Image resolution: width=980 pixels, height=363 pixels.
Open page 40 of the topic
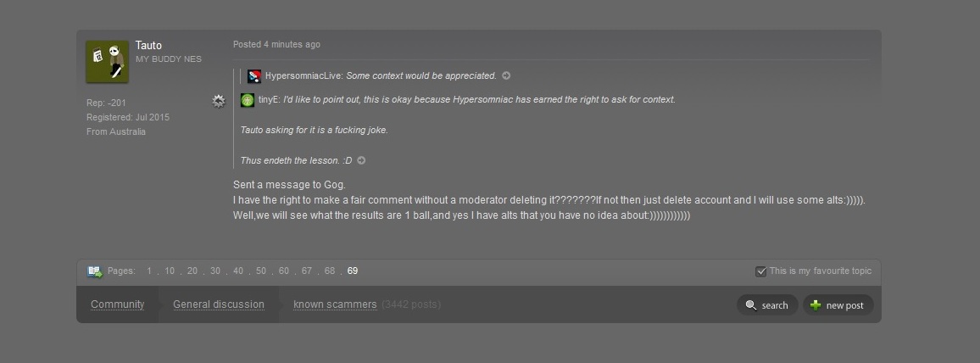[x=238, y=271]
